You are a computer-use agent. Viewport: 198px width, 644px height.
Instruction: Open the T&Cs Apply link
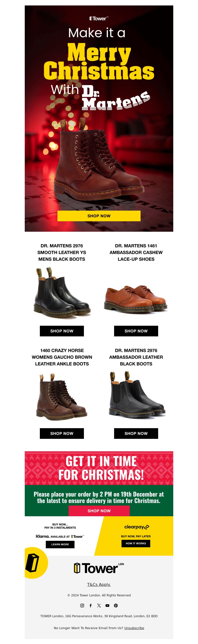99,584
